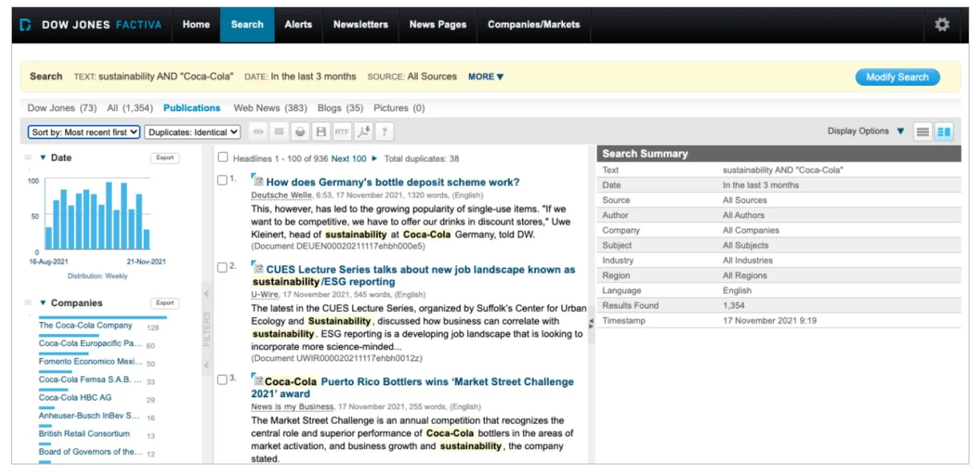Image resolution: width=980 pixels, height=471 pixels.
Task: Show Web News (383) results
Action: pos(270,108)
